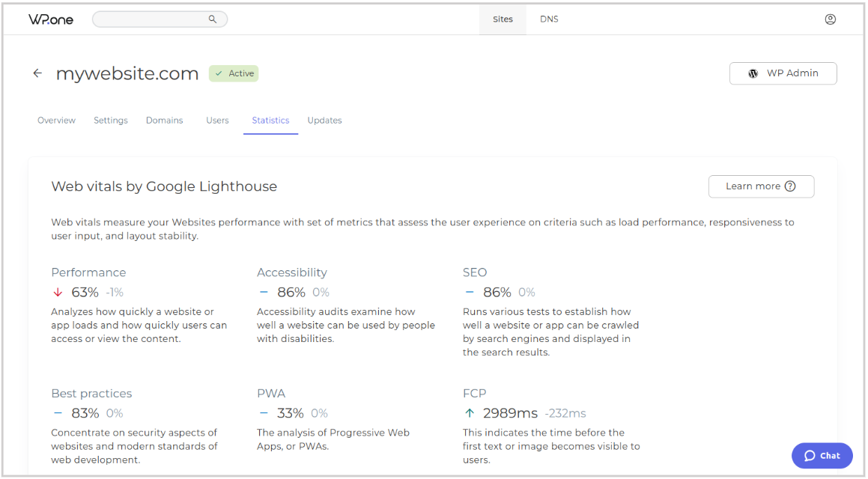868x479 pixels.
Task: Click the question mark icon in Learn more
Action: click(791, 186)
